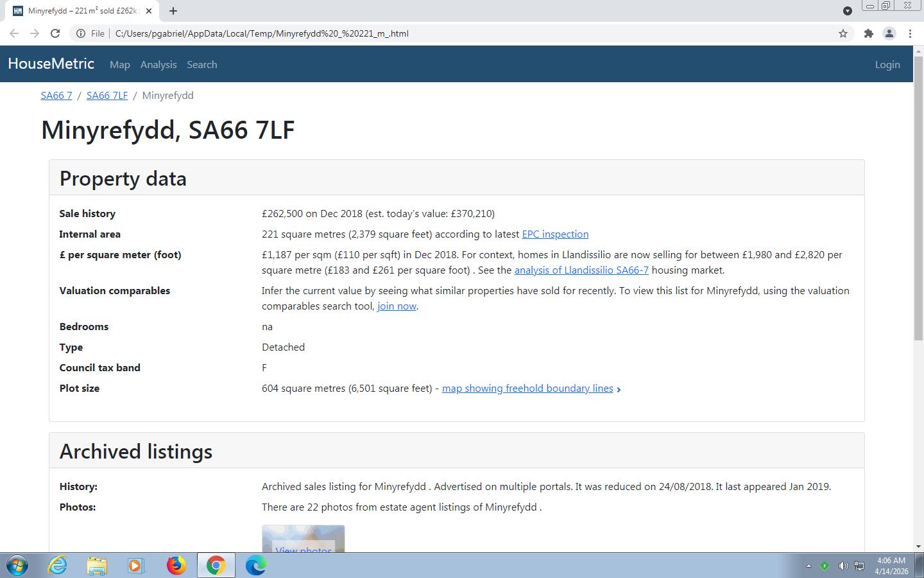Expand hidden system tray icons
The width and height of the screenshot is (924, 578).
[x=809, y=566]
